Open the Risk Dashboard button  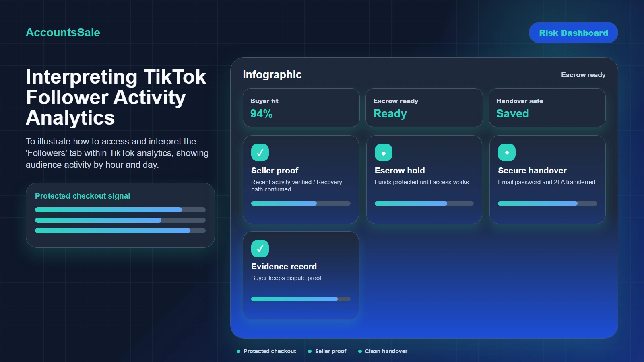pos(574,33)
